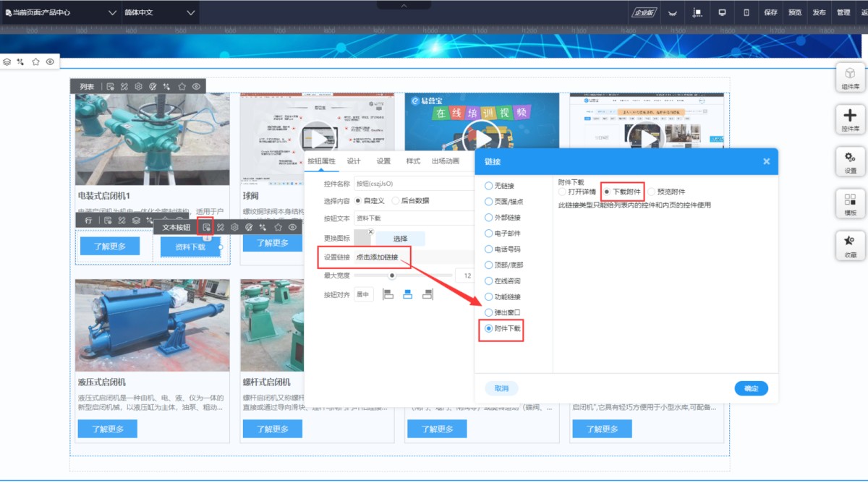The image size is (868, 483).
Task: Select 电话号码 radio option
Action: tap(489, 249)
